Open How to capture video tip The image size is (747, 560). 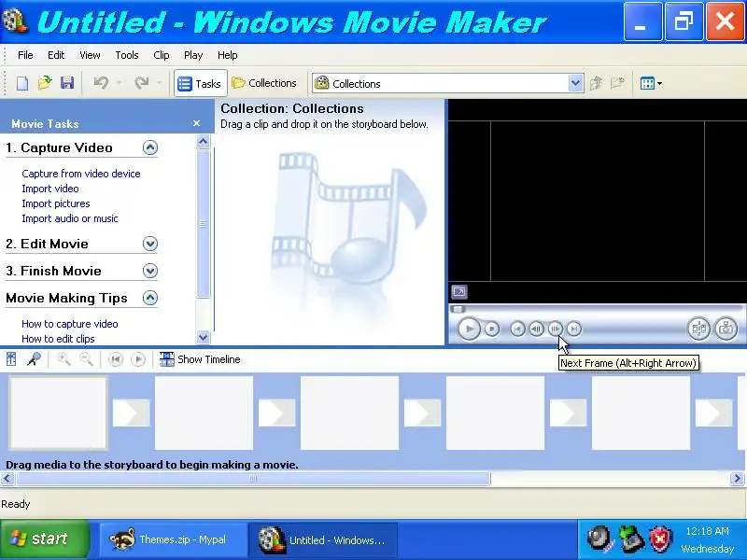[x=69, y=324]
